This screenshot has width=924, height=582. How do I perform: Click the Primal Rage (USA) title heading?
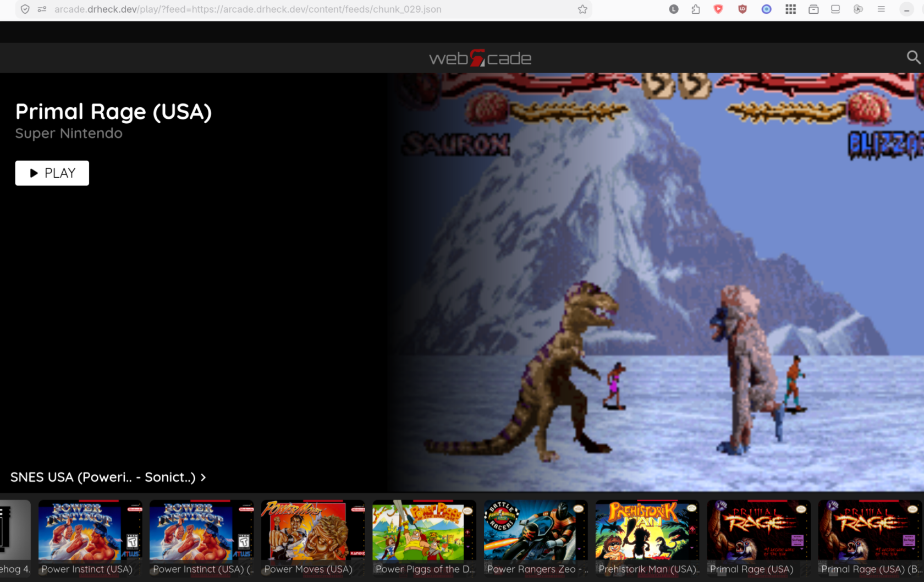click(113, 112)
